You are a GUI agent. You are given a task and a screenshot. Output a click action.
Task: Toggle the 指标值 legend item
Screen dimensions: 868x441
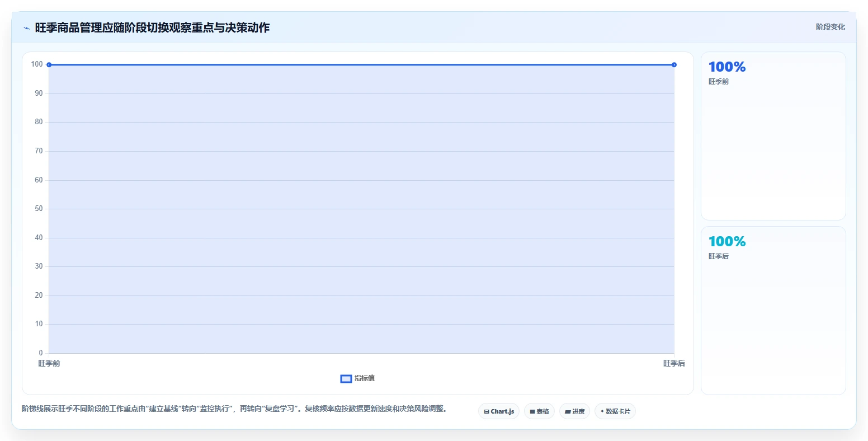click(x=357, y=379)
